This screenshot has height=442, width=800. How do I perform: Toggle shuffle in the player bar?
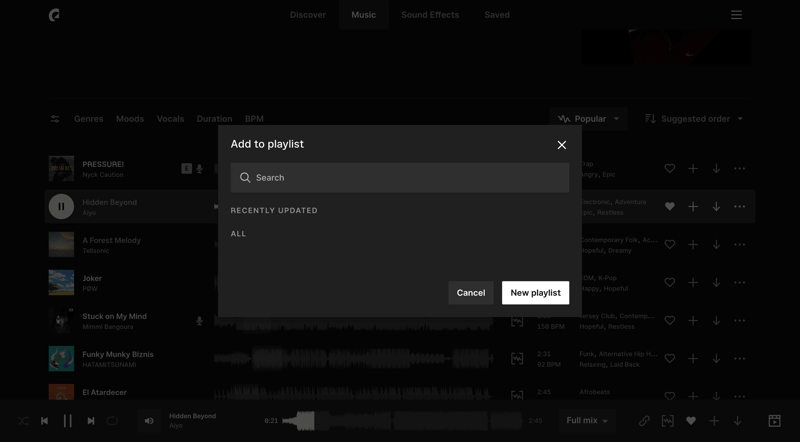[x=23, y=421]
